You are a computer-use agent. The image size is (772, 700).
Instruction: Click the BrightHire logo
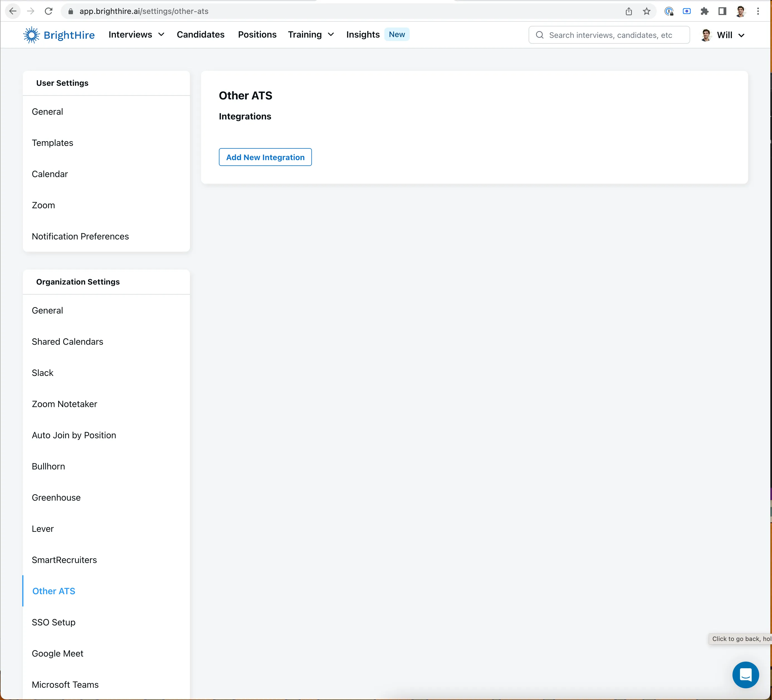coord(58,35)
